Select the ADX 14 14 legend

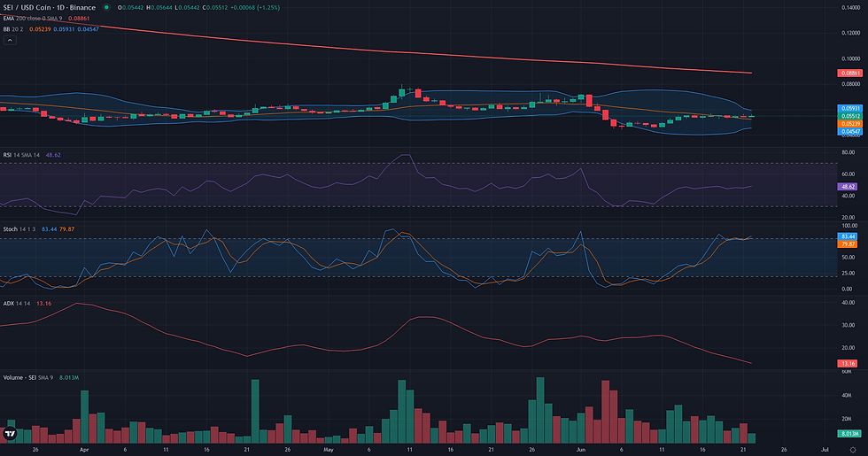coord(17,303)
